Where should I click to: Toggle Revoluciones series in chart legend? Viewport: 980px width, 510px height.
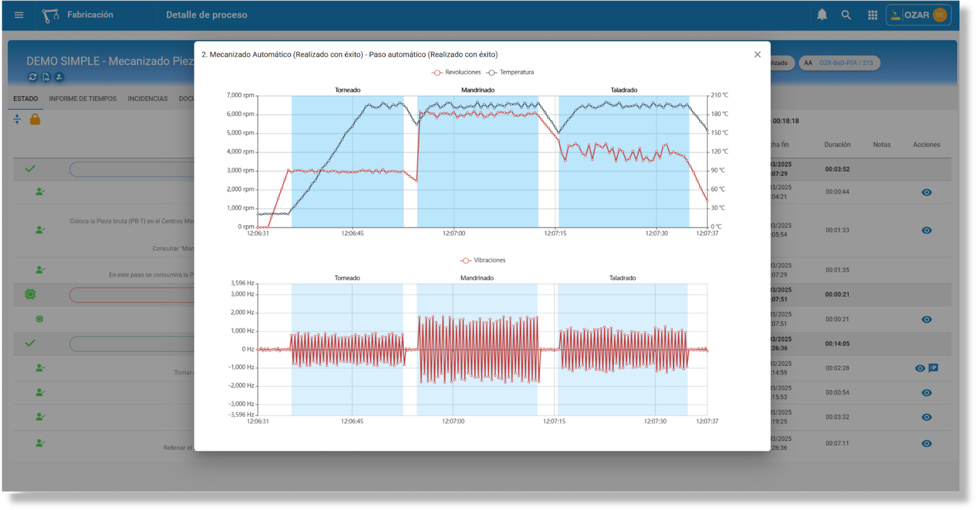[x=456, y=72]
